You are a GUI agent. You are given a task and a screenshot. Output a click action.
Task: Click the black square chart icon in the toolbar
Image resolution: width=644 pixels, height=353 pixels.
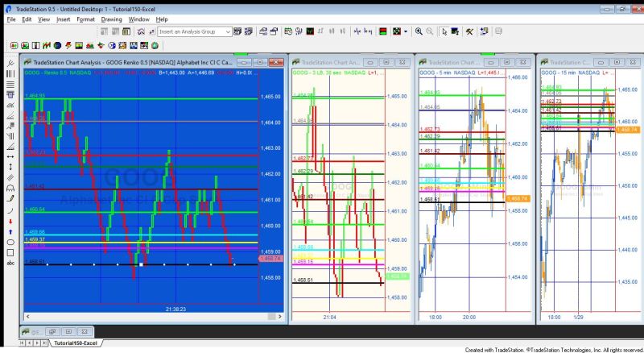(310, 31)
